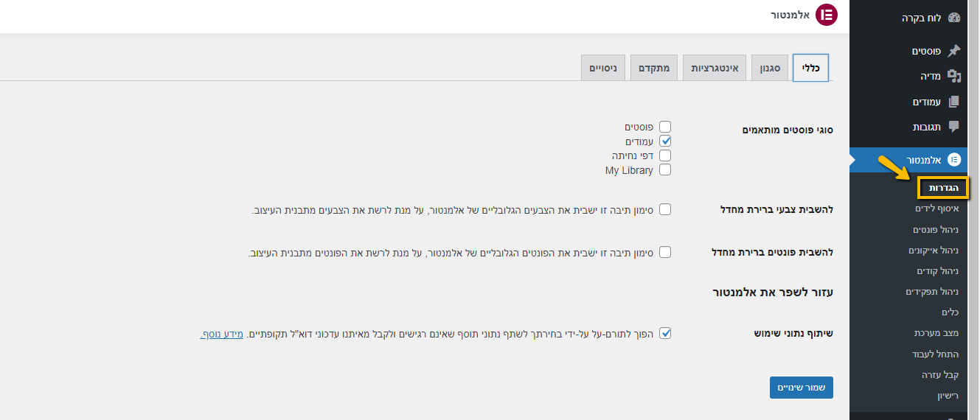The image size is (980, 420).
Task: Open the dashboard via its gauge icon
Action: tap(954, 18)
